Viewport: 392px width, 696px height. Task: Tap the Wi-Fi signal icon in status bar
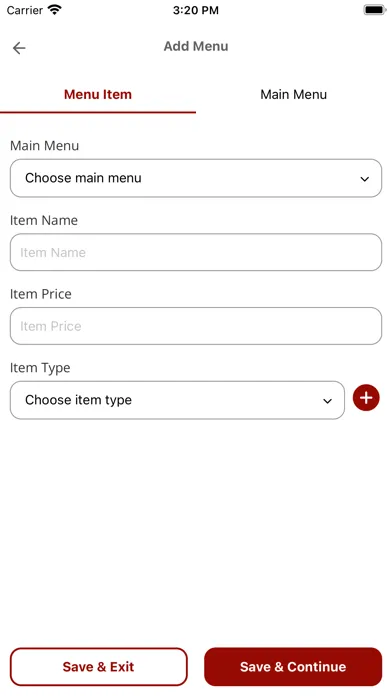coord(55,10)
